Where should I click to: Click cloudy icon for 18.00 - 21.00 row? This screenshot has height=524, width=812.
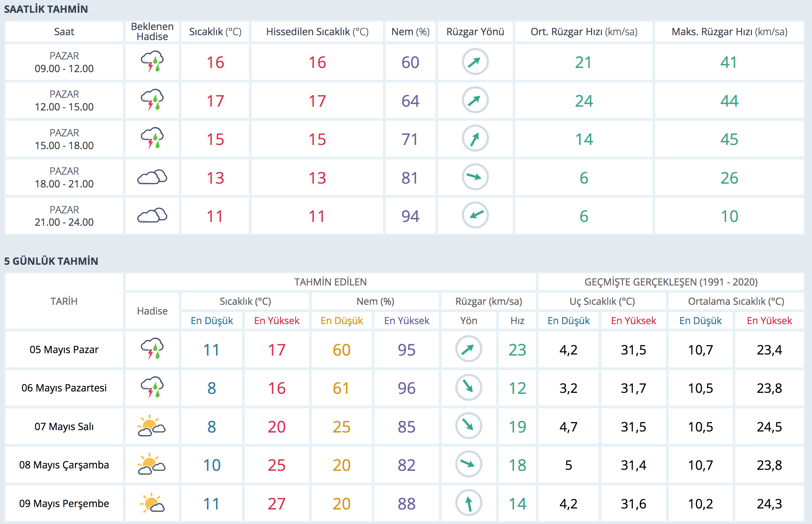tap(152, 177)
